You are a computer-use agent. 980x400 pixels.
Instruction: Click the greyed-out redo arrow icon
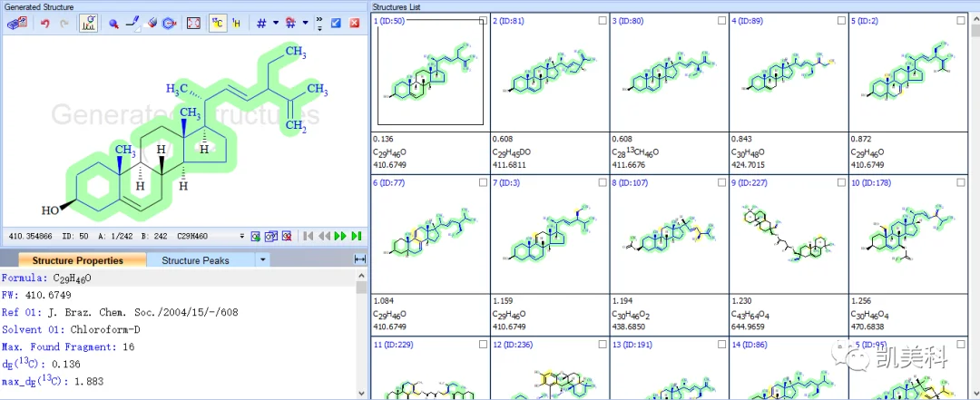(x=64, y=23)
